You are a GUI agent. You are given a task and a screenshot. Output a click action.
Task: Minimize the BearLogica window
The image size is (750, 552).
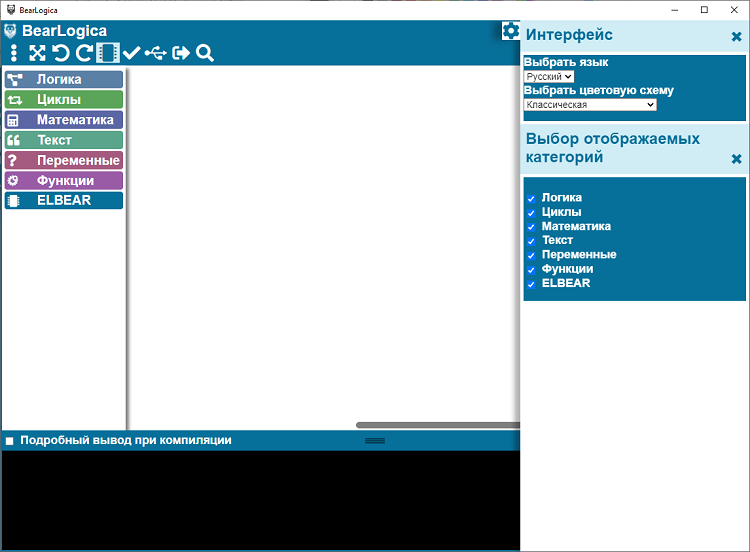(674, 10)
